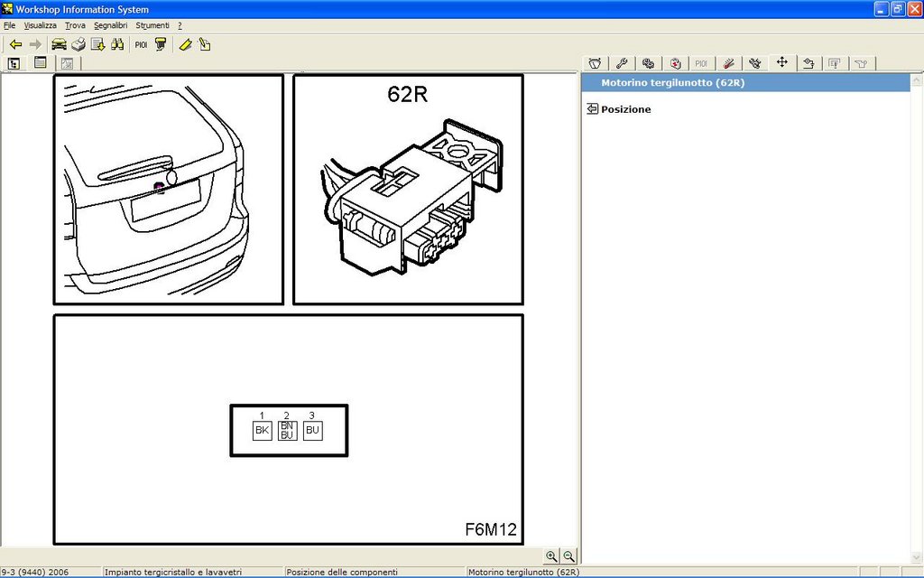
Task: Select the yellow highlighter marker icon
Action: pyautogui.click(x=185, y=44)
